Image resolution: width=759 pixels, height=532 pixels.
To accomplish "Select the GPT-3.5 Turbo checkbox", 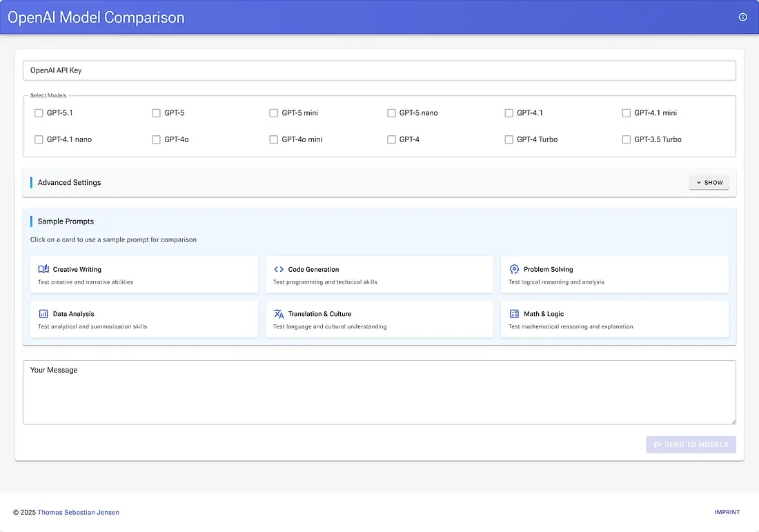I will (627, 139).
